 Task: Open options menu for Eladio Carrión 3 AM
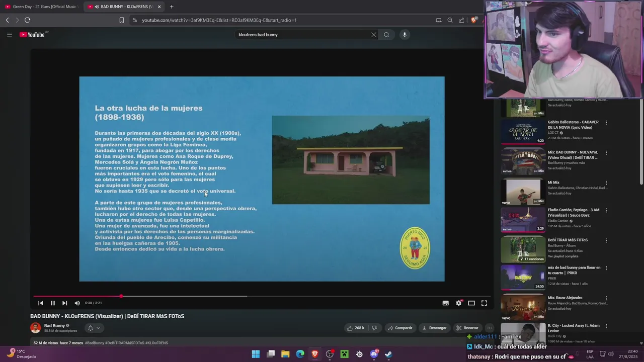click(606, 210)
